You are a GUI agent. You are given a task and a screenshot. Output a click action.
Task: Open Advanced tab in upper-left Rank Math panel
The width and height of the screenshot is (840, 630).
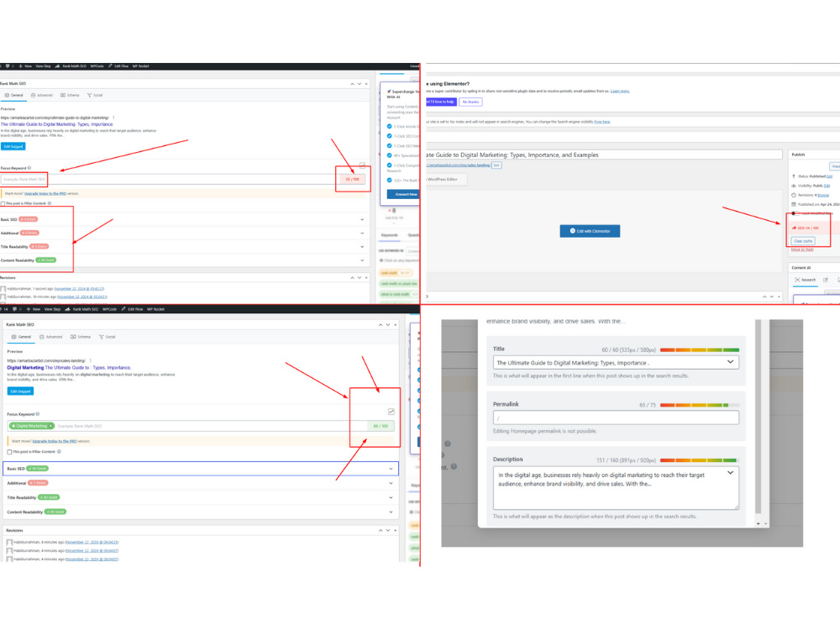[42, 96]
